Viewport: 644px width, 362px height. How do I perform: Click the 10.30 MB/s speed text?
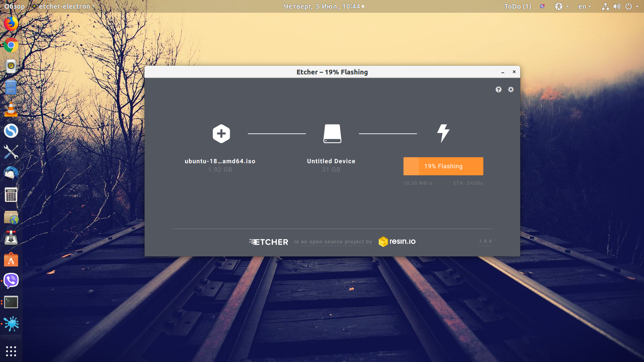[x=418, y=183]
